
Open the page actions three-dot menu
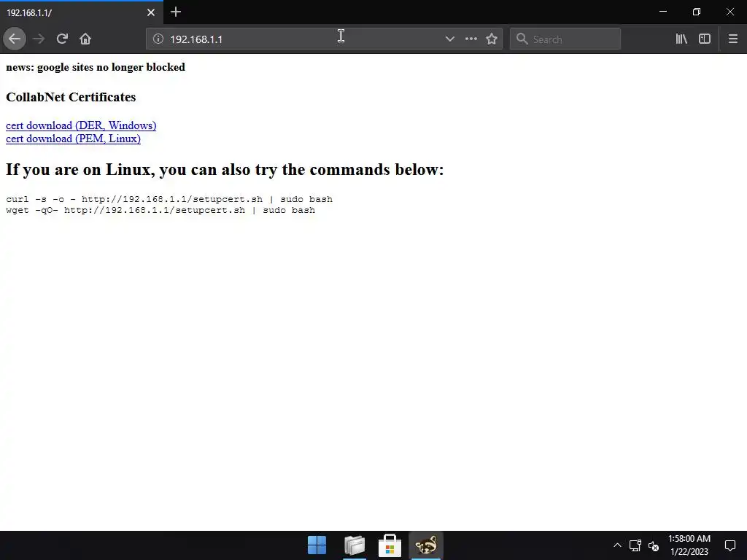click(471, 39)
